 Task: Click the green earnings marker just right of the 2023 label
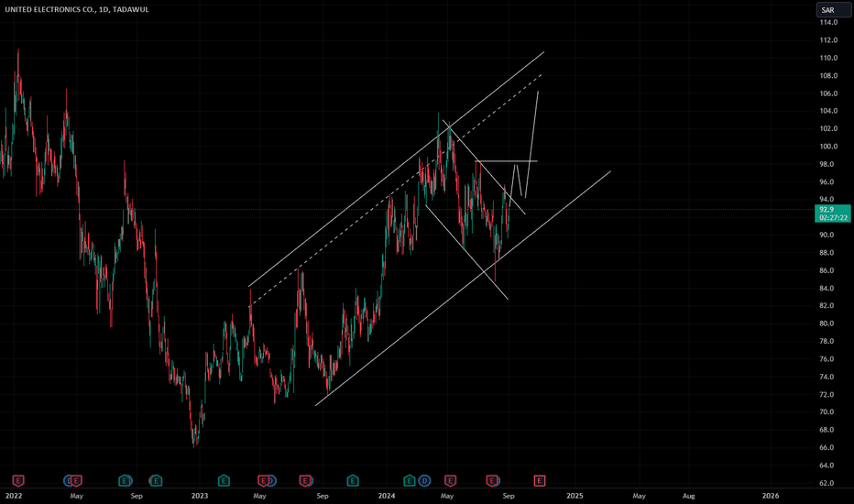click(224, 480)
